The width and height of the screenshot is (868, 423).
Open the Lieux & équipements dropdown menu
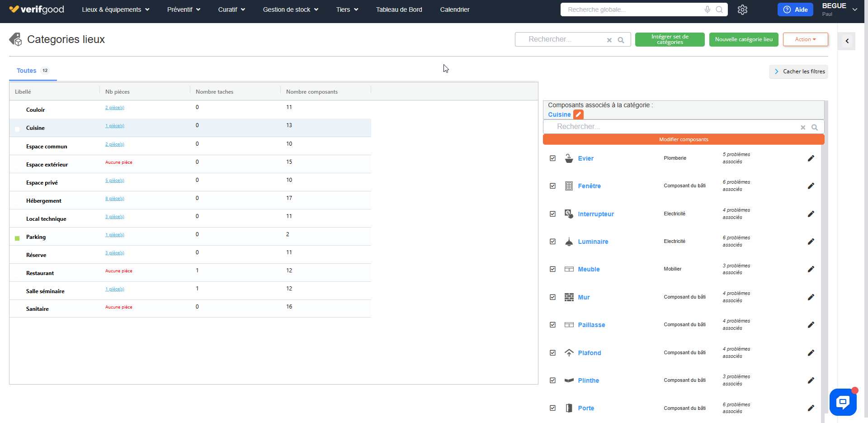pyautogui.click(x=116, y=10)
